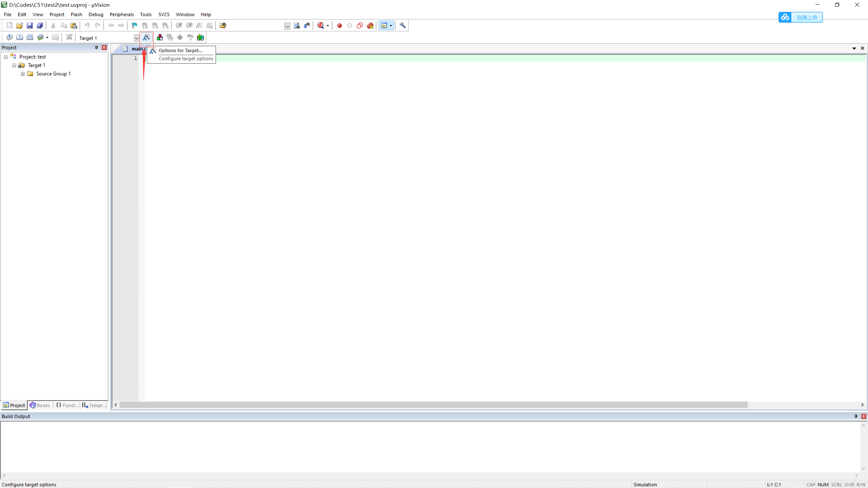Click the blue cloud upload button

801,17
